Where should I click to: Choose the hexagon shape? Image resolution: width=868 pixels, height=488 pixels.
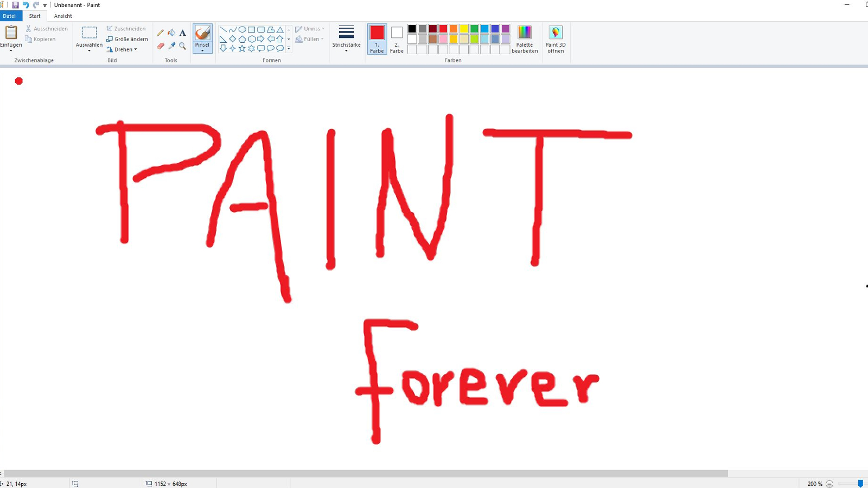(x=252, y=39)
